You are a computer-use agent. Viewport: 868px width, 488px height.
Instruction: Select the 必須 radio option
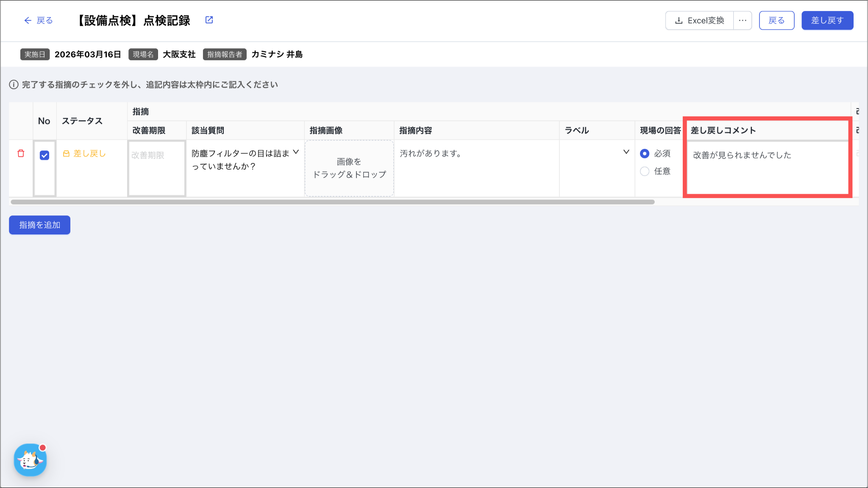click(x=645, y=153)
